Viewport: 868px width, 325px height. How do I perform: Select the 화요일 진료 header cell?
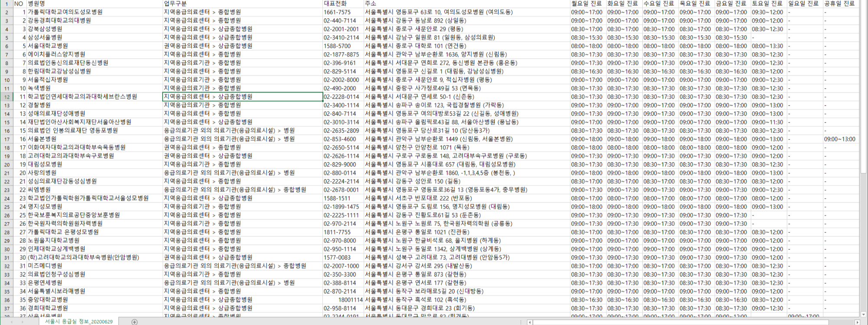coord(624,3)
